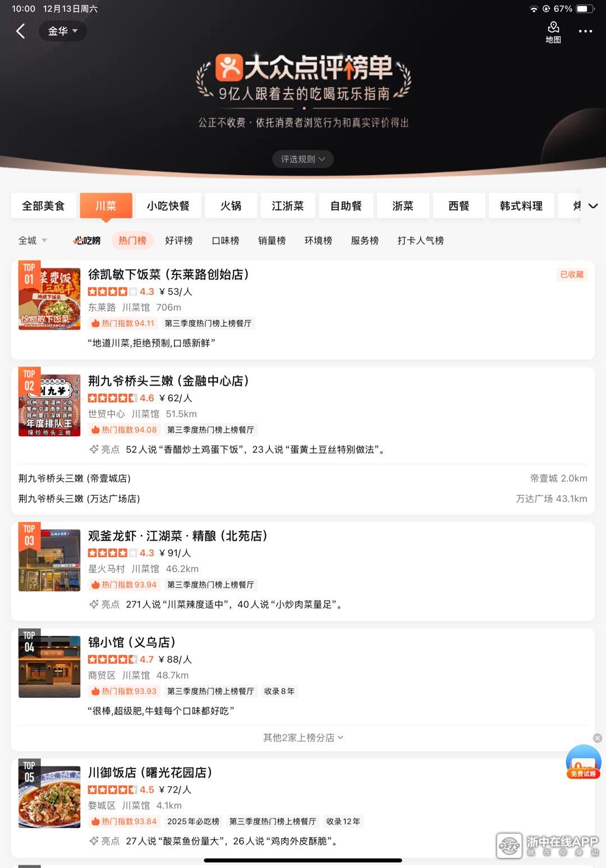Viewport: 606px width, 868px height.
Task: Switch to the 好评榜 ranking filter
Action: click(x=178, y=240)
